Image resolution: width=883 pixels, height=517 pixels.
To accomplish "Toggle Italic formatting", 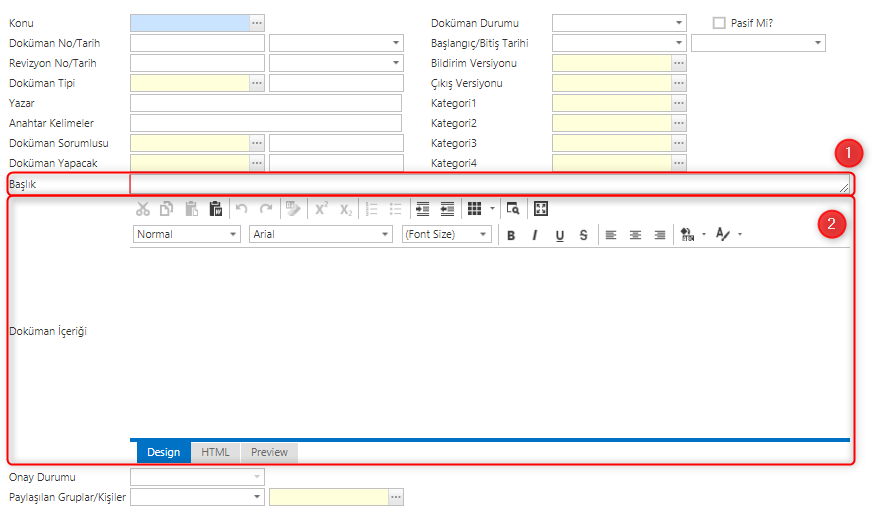I will click(x=534, y=235).
